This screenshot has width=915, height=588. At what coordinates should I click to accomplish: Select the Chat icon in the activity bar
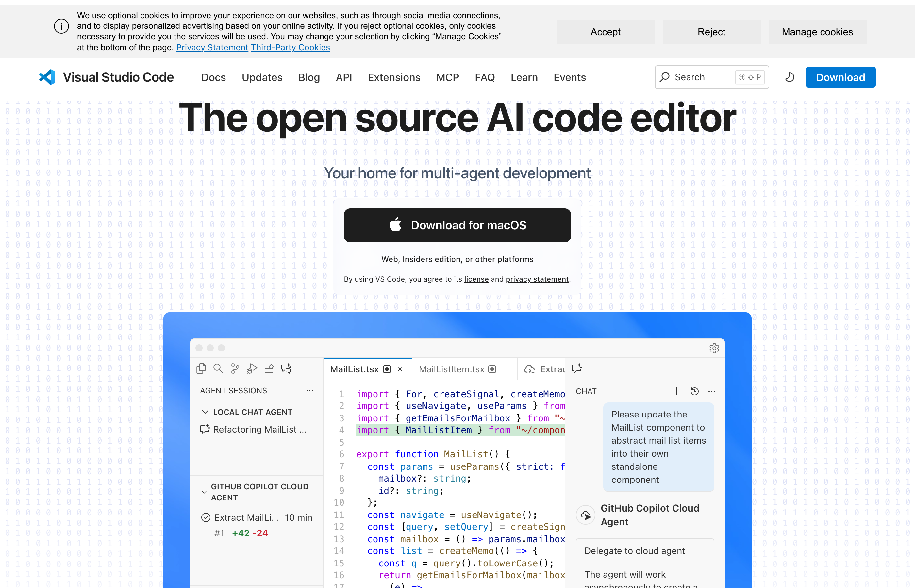click(286, 368)
